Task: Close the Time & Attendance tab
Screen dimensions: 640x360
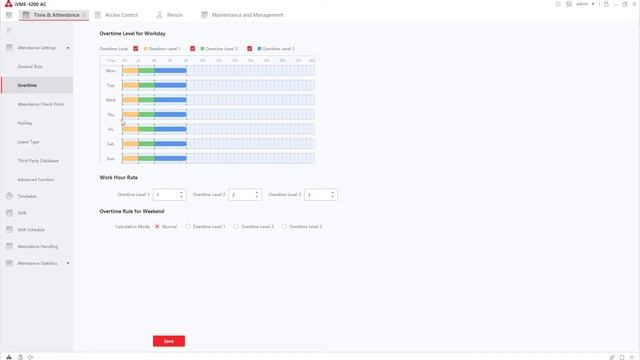Action: pos(84,15)
